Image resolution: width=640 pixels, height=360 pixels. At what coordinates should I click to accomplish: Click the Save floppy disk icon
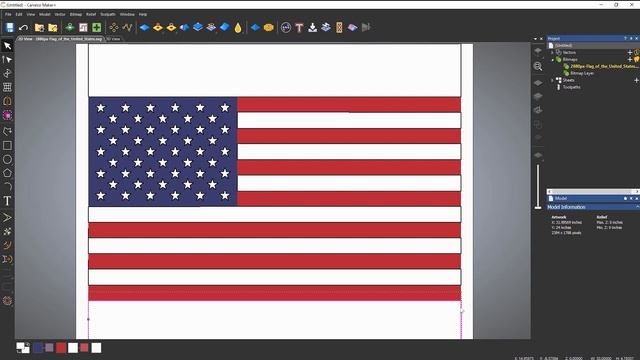[10, 27]
